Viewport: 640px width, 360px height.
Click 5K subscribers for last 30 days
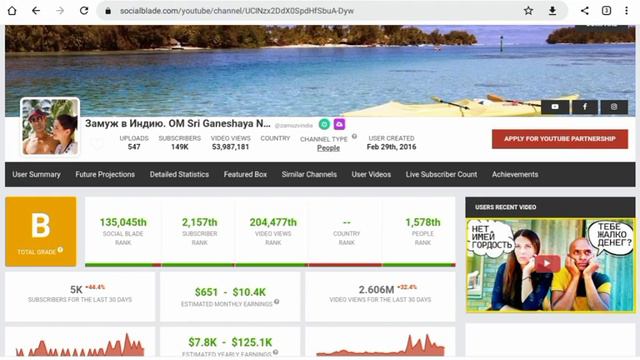(x=76, y=290)
